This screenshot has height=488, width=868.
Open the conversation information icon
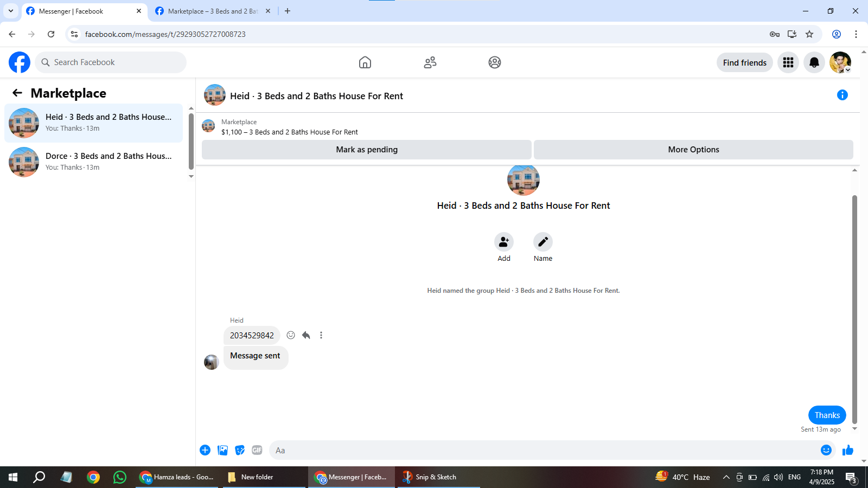coord(843,95)
